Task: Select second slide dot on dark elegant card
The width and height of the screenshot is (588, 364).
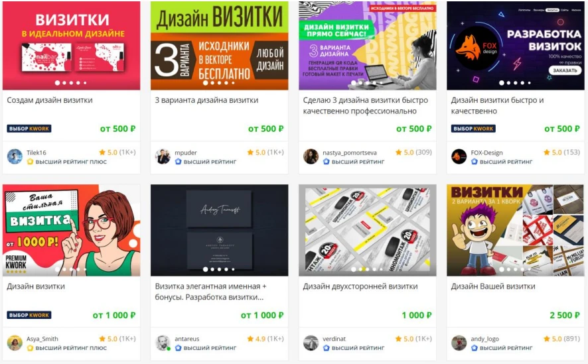Action: (x=212, y=269)
